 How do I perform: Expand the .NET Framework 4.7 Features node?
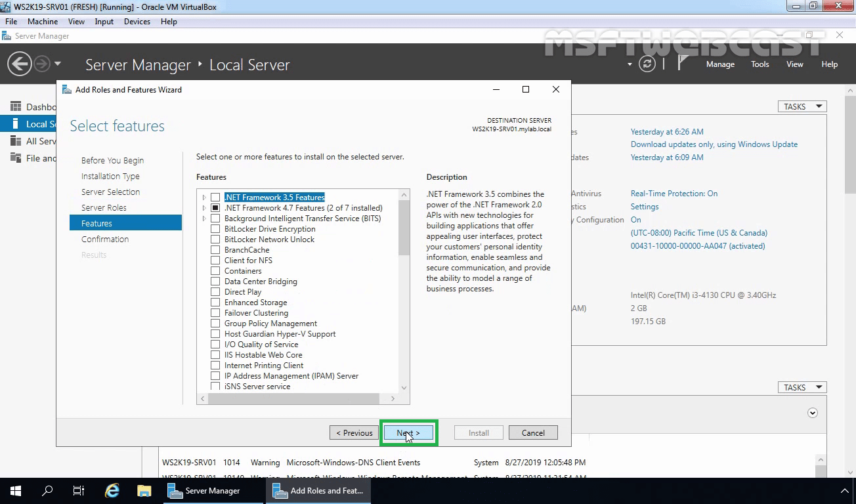click(x=203, y=207)
